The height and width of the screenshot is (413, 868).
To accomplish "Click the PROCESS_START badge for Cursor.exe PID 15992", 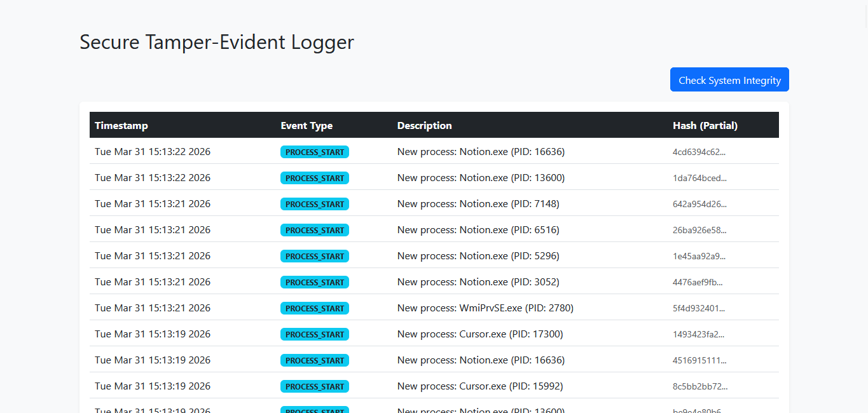I will click(x=314, y=386).
